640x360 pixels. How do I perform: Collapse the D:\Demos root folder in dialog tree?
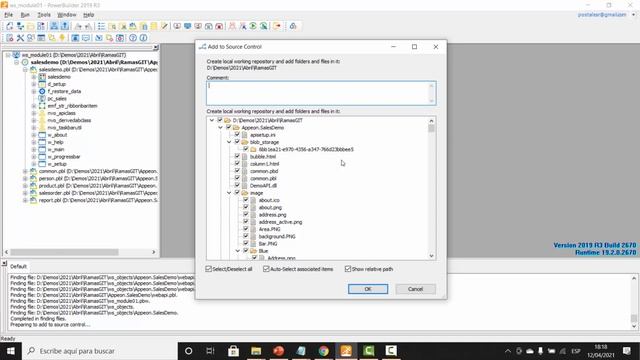pos(212,120)
